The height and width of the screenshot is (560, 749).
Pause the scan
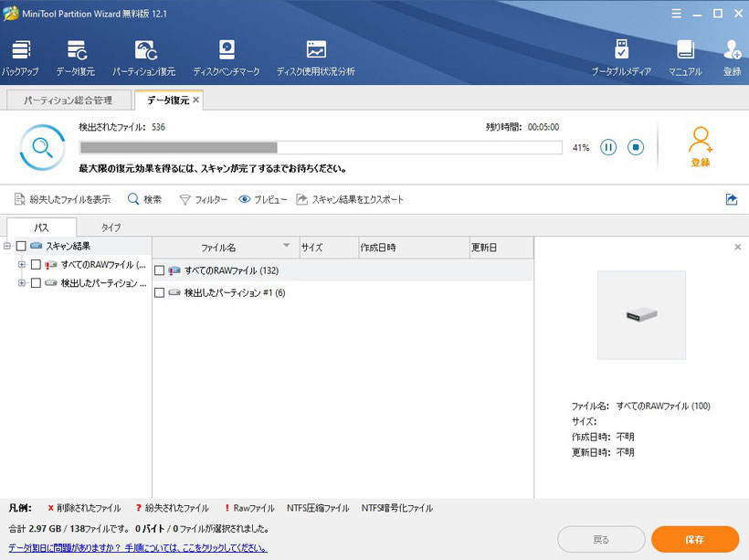[608, 147]
